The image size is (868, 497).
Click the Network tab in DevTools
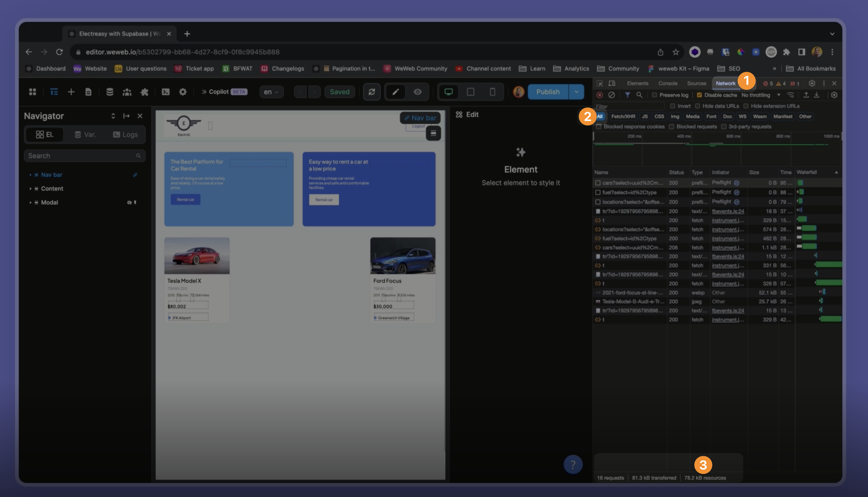(726, 83)
